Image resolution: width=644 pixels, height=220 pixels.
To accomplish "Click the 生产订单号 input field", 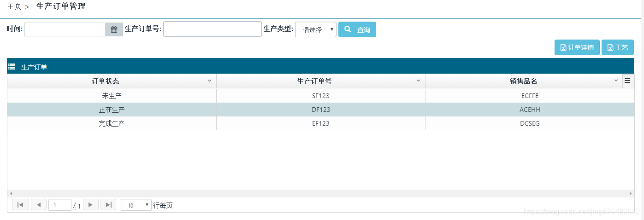I will pos(213,29).
